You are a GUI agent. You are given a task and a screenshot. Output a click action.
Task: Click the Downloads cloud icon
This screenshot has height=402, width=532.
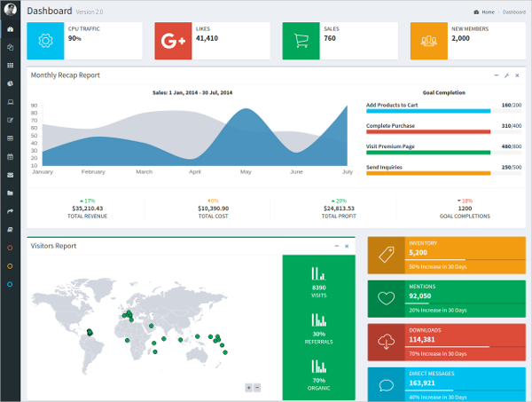pos(387,342)
